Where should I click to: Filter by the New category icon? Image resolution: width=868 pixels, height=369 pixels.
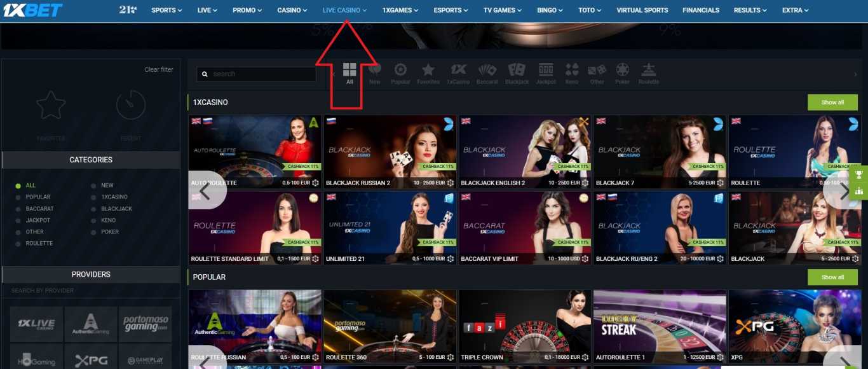(x=375, y=70)
